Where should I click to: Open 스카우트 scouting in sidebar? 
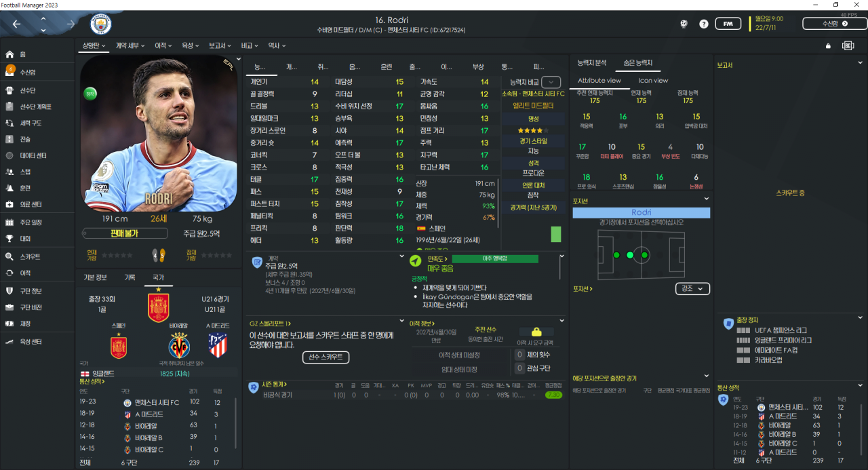tap(29, 257)
